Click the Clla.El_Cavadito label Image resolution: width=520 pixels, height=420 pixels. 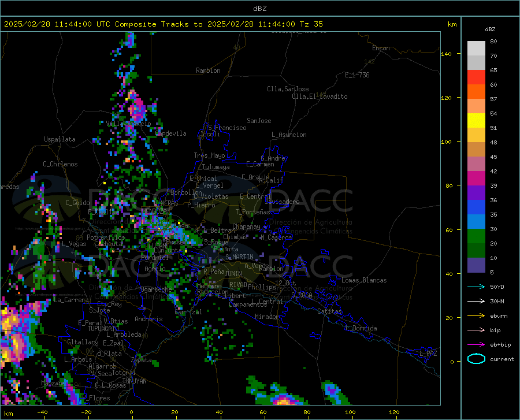click(320, 96)
